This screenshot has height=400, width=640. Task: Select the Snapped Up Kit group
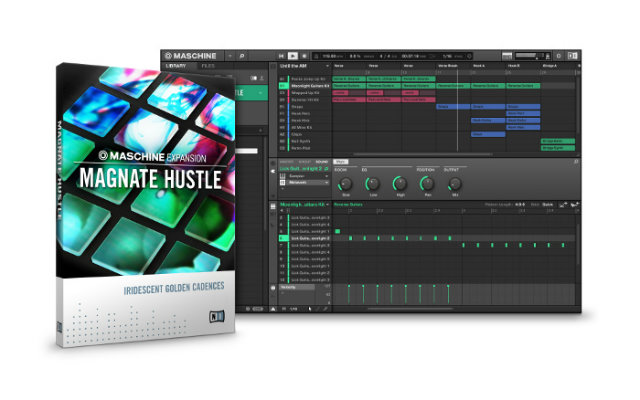[x=305, y=93]
